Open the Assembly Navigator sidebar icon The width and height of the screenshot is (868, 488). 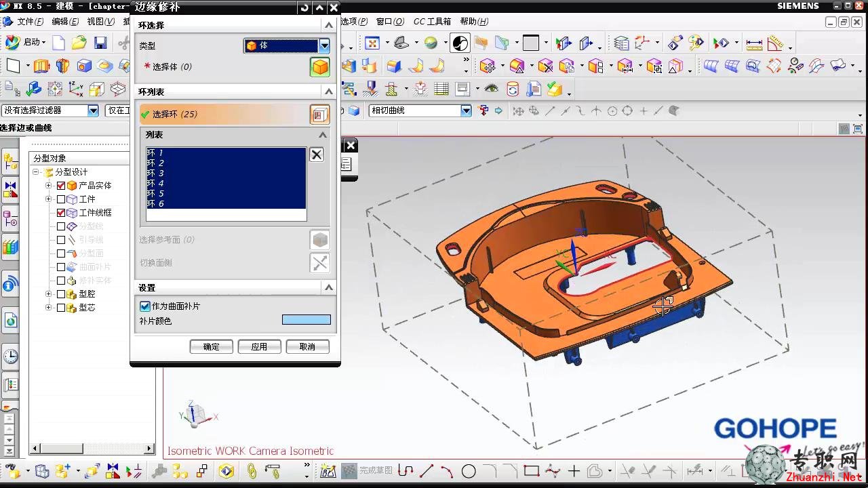pyautogui.click(x=11, y=162)
